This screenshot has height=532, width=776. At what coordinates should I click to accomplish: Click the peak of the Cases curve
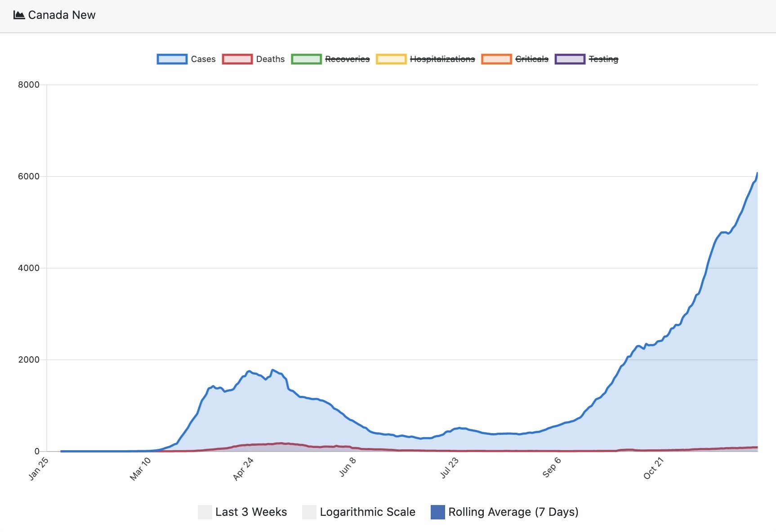pos(757,173)
